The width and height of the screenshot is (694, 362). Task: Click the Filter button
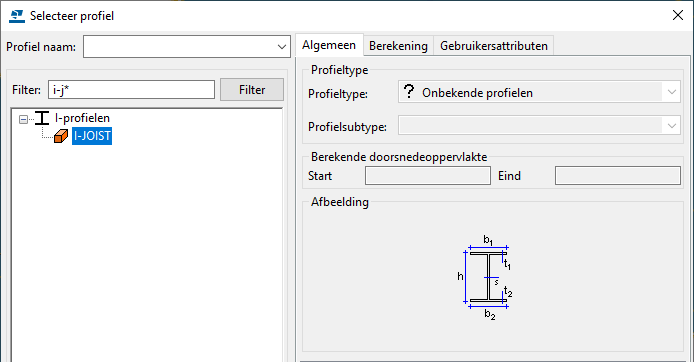pos(252,90)
